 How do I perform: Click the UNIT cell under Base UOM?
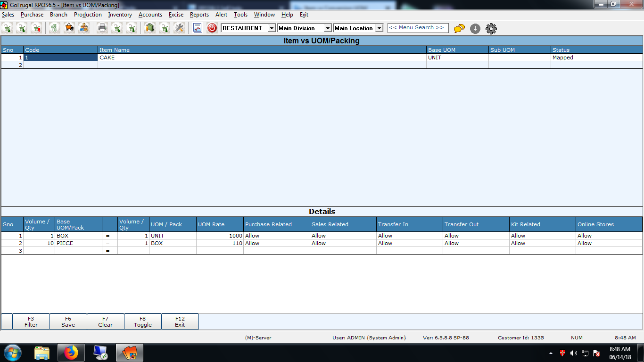click(x=457, y=58)
